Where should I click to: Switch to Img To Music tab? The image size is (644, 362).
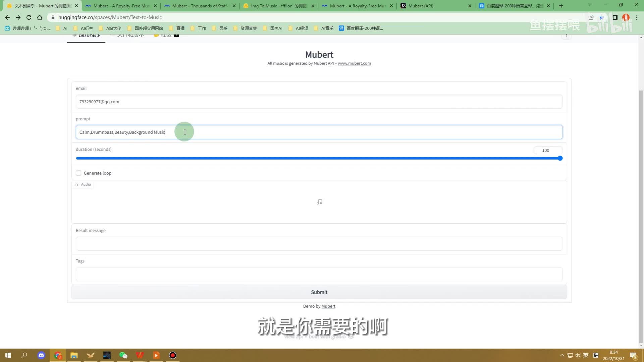point(278,6)
